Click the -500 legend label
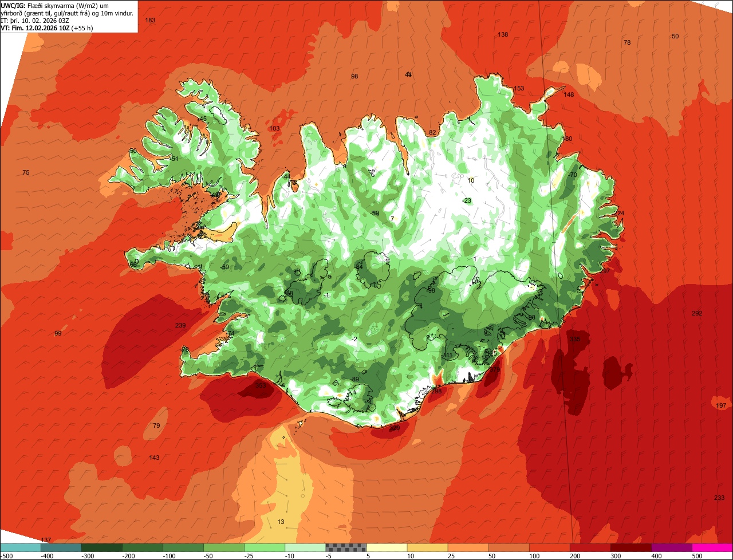 click(7, 556)
